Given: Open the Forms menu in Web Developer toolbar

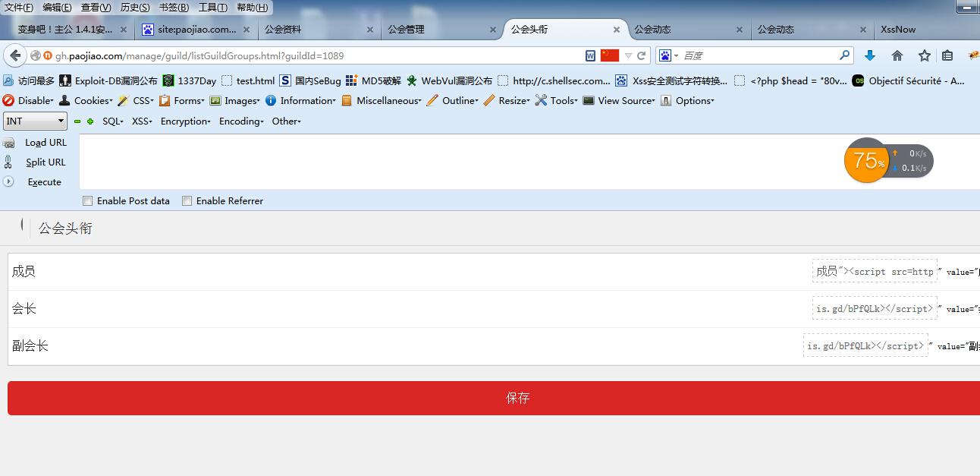Looking at the screenshot, I should click(182, 100).
